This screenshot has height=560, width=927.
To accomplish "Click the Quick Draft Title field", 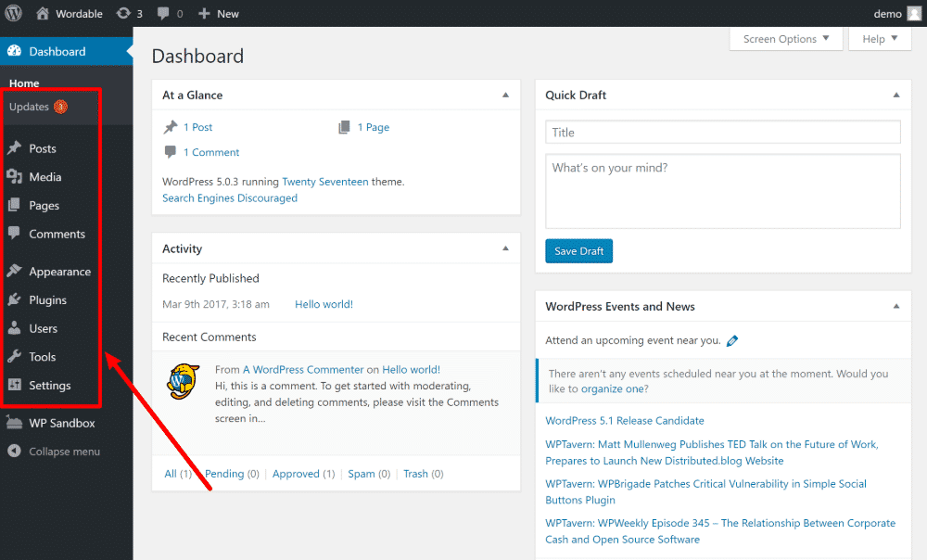I will (722, 132).
